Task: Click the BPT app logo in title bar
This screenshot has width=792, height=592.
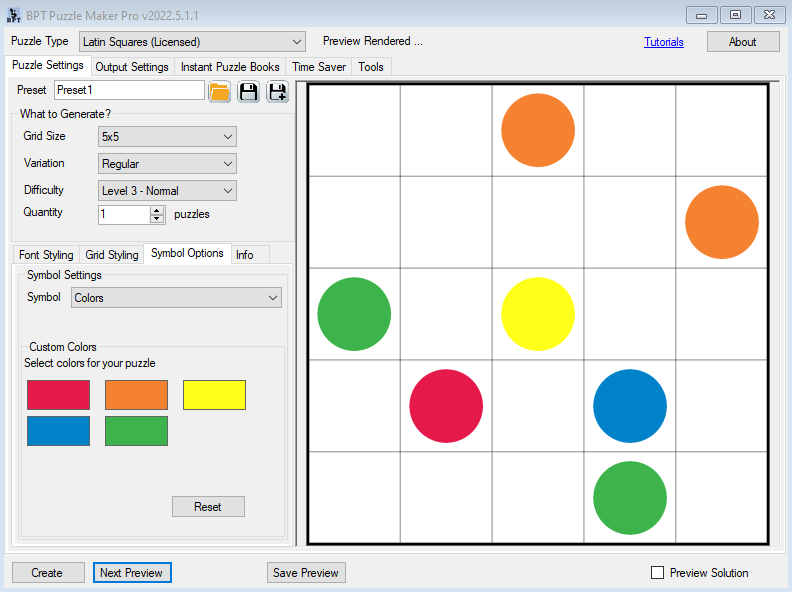Action: 14,15
